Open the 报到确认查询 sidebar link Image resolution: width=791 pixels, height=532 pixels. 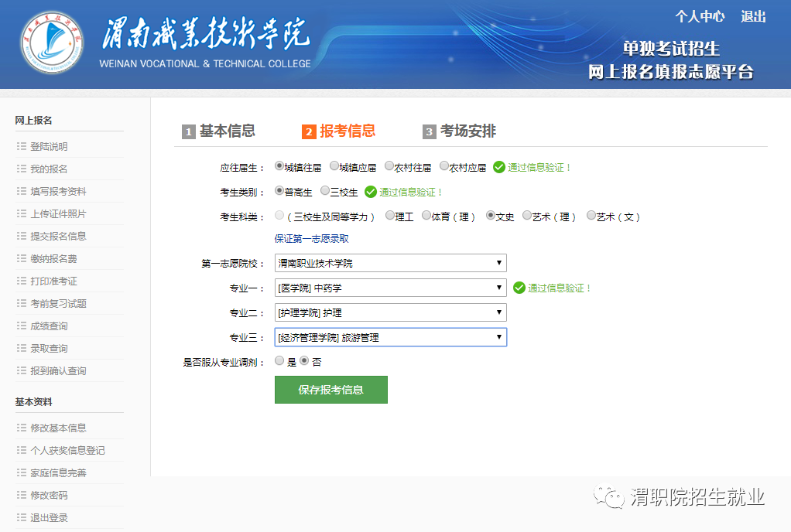click(x=58, y=371)
